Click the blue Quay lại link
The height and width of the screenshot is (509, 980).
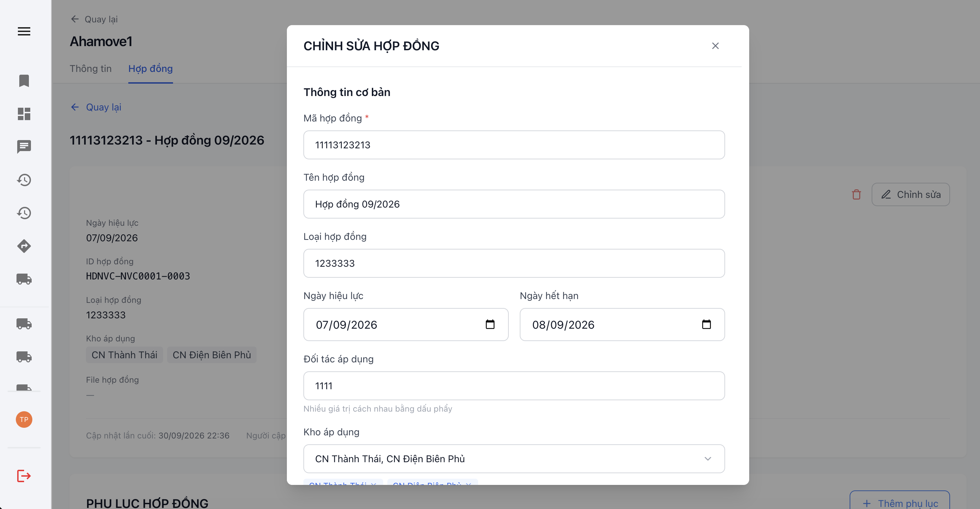[96, 107]
